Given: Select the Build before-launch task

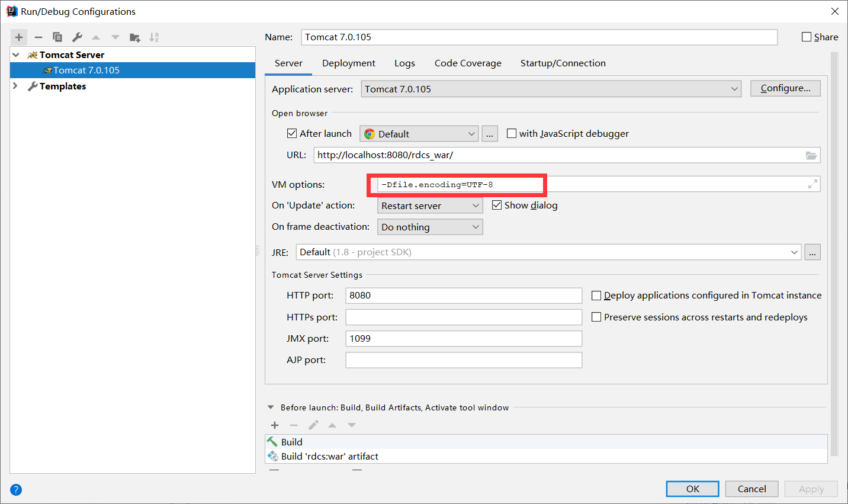Looking at the screenshot, I should pos(546,442).
